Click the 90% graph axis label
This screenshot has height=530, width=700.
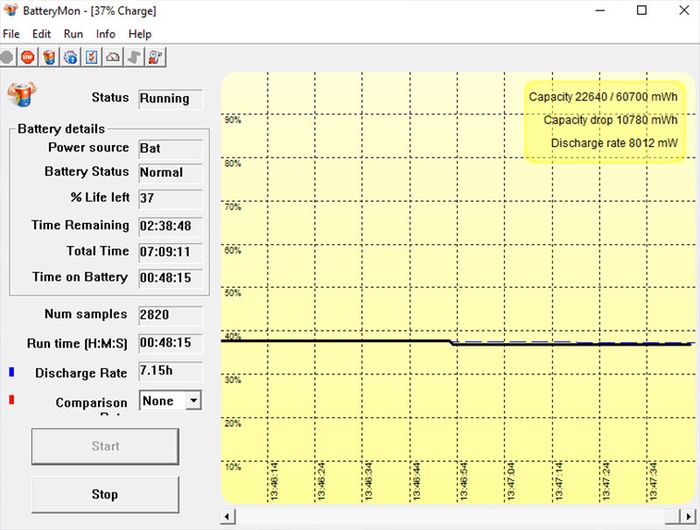(x=233, y=120)
